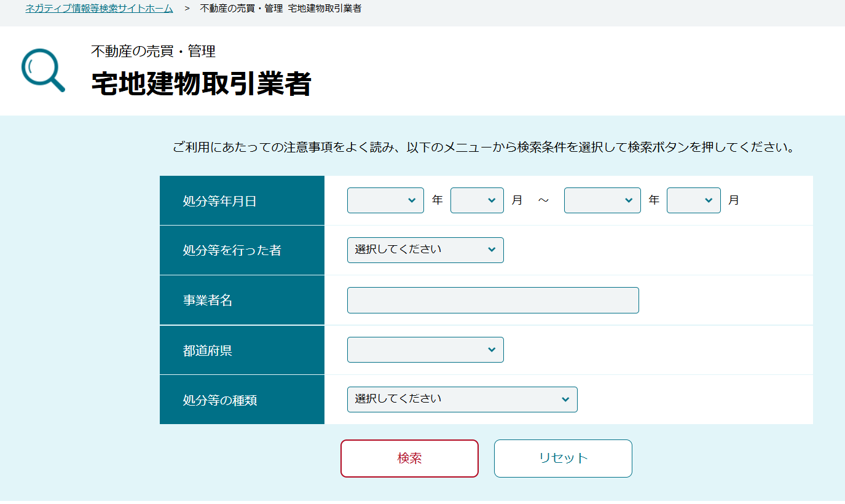Click the 宅地建物取引業者 page heading
The image size is (845, 504).
pyautogui.click(x=201, y=84)
